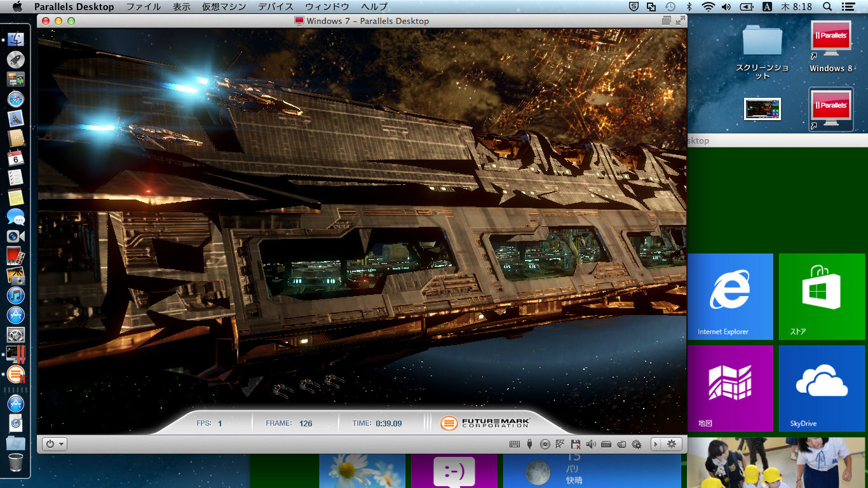Image resolution: width=868 pixels, height=488 pixels.
Task: Click the clock showing 木 8:18
Action: point(796,6)
